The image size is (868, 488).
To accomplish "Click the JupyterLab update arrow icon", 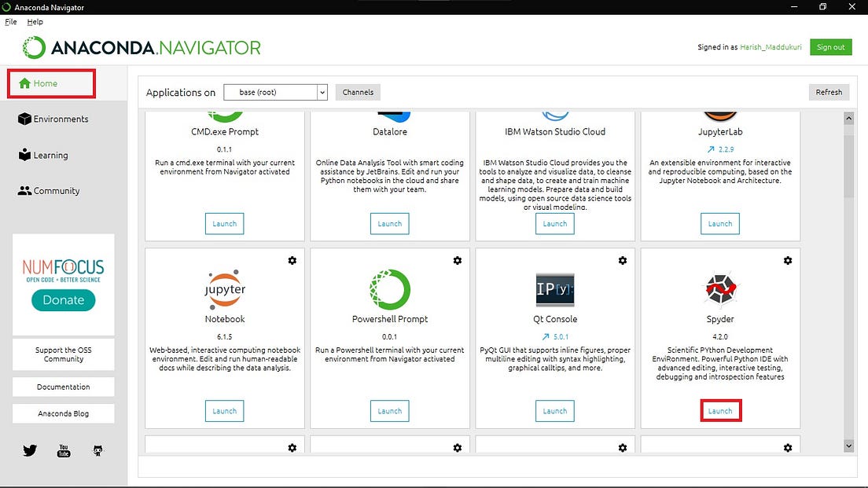I will (x=711, y=149).
